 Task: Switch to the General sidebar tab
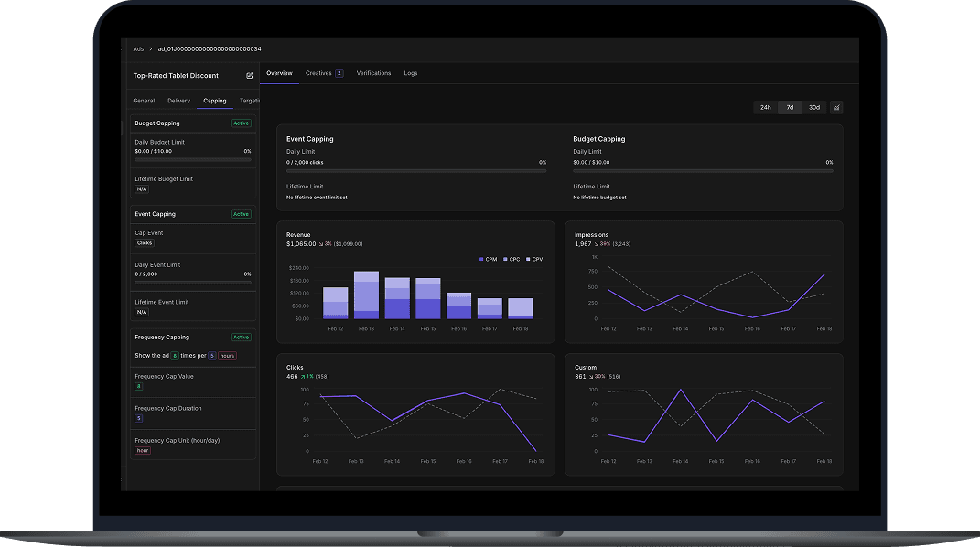pos(144,101)
